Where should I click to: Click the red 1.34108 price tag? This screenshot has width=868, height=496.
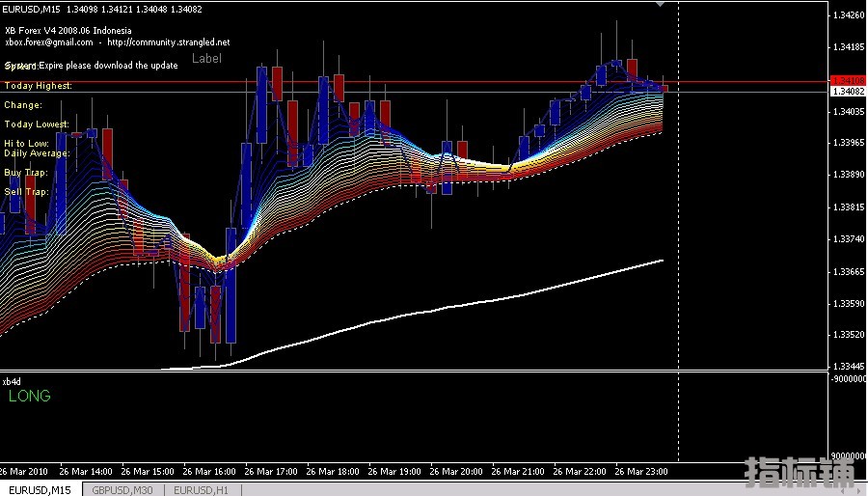(848, 81)
